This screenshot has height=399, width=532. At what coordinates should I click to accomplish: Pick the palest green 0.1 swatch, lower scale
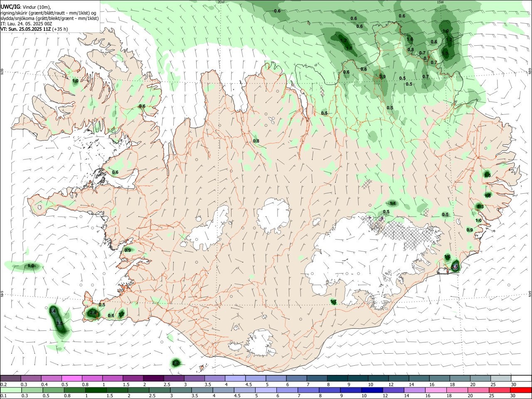pyautogui.click(x=11, y=390)
